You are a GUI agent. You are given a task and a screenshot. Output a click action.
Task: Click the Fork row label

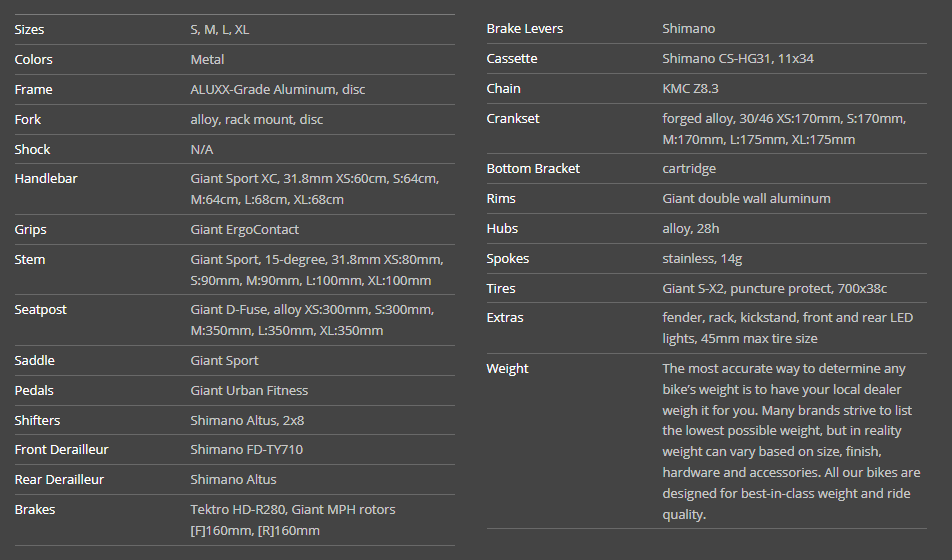pyautogui.click(x=27, y=119)
